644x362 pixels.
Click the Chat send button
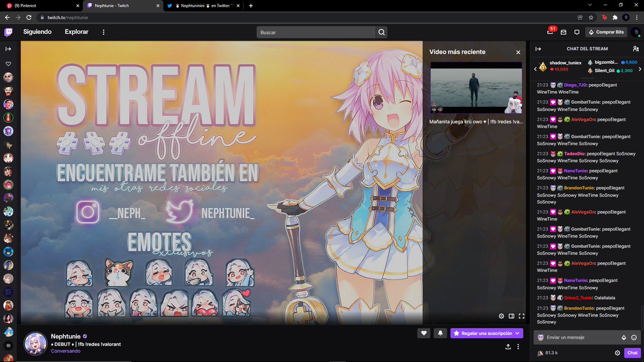click(x=632, y=353)
